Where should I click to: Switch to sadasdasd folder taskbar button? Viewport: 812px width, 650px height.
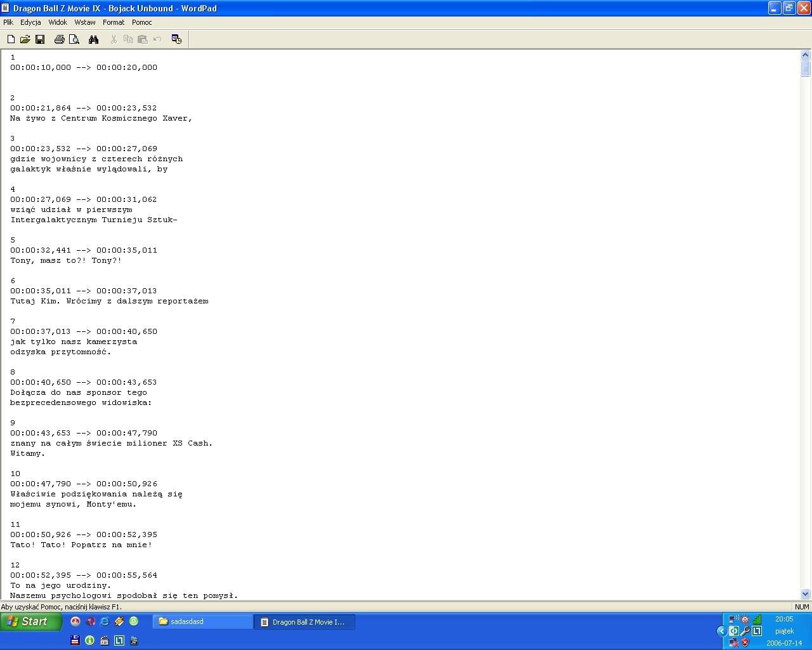tap(203, 621)
